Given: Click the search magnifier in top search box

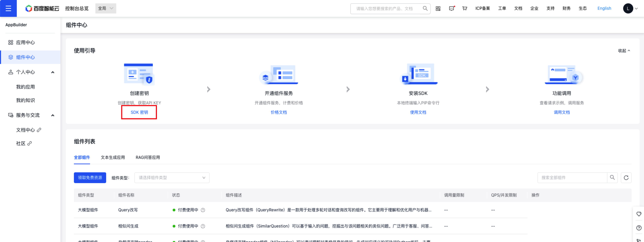Looking at the screenshot, I should (425, 9).
